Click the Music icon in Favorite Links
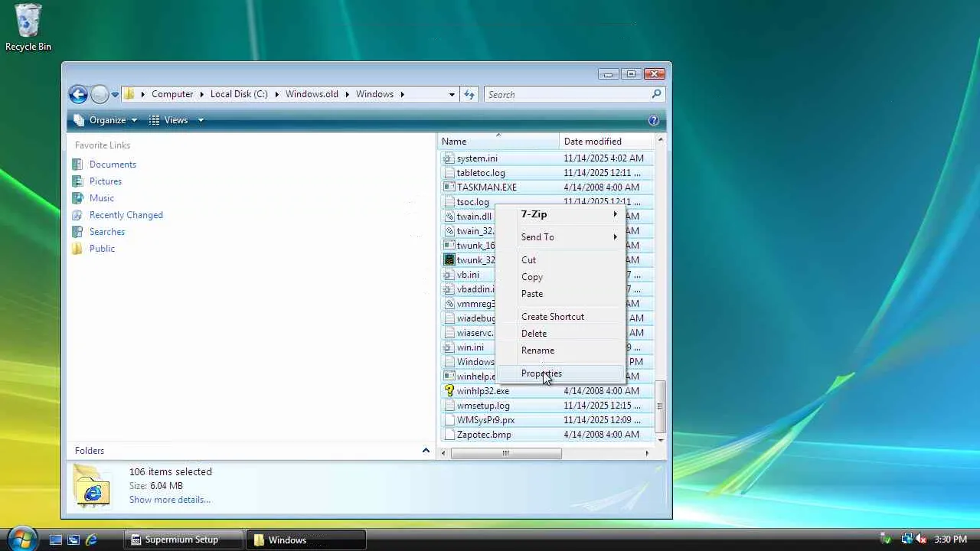Image resolution: width=980 pixels, height=551 pixels. tap(77, 198)
